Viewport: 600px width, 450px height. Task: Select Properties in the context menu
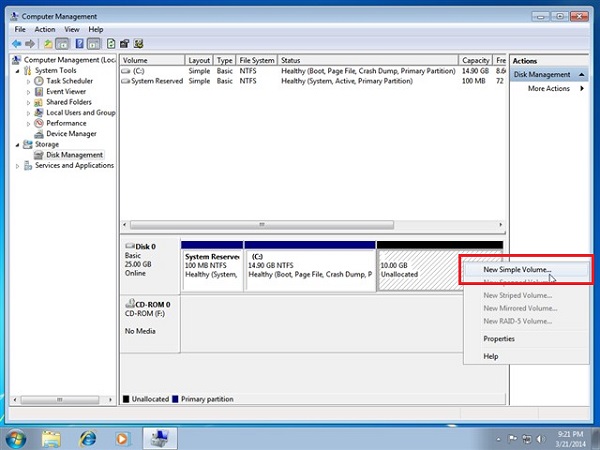499,339
